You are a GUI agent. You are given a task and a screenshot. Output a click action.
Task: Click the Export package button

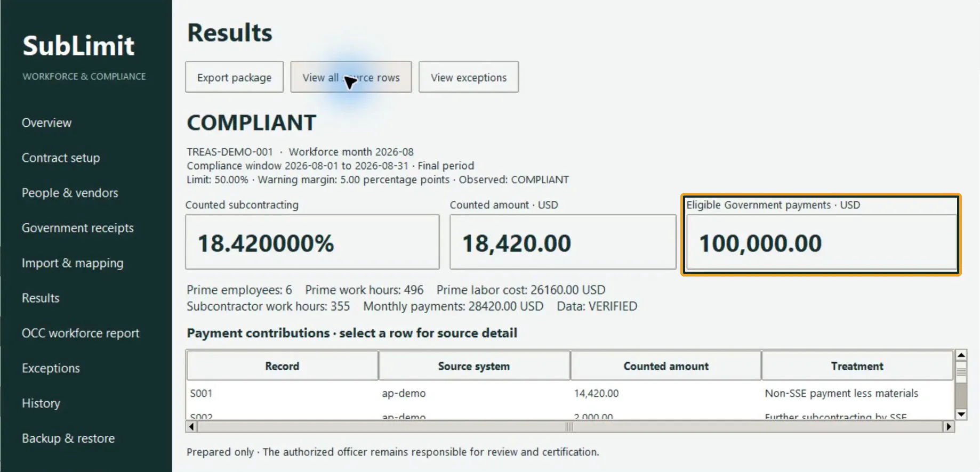point(235,77)
